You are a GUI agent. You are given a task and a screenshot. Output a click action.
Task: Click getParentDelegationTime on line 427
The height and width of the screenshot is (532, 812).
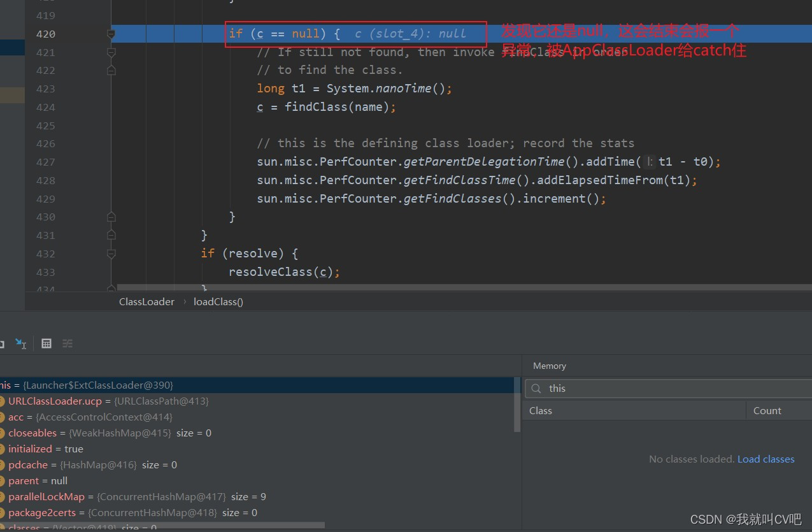tap(484, 162)
